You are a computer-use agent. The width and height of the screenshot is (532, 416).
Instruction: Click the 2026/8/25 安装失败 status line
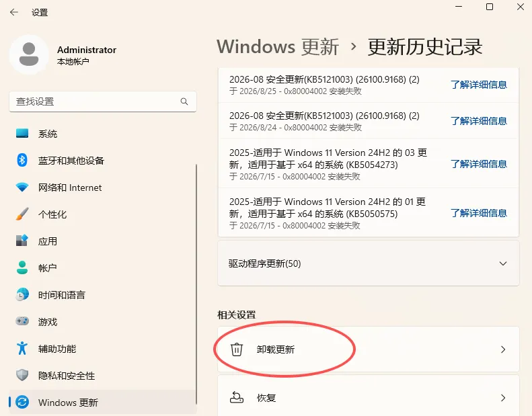(295, 91)
